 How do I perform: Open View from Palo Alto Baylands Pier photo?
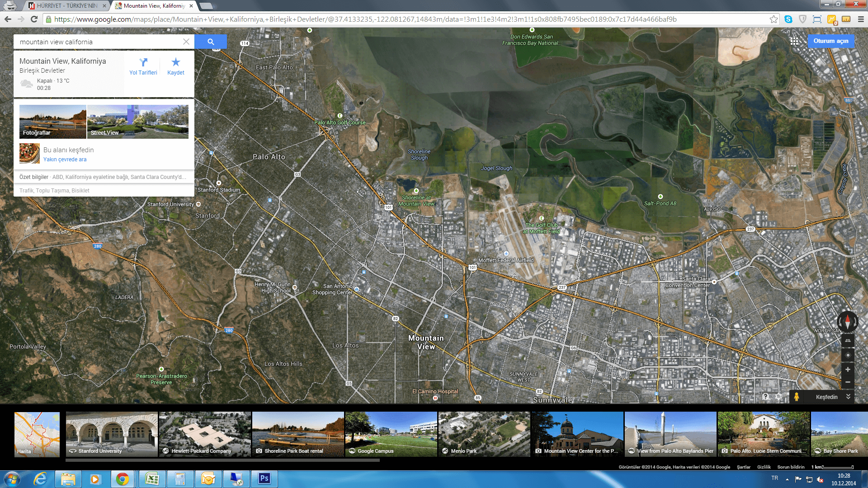[670, 434]
